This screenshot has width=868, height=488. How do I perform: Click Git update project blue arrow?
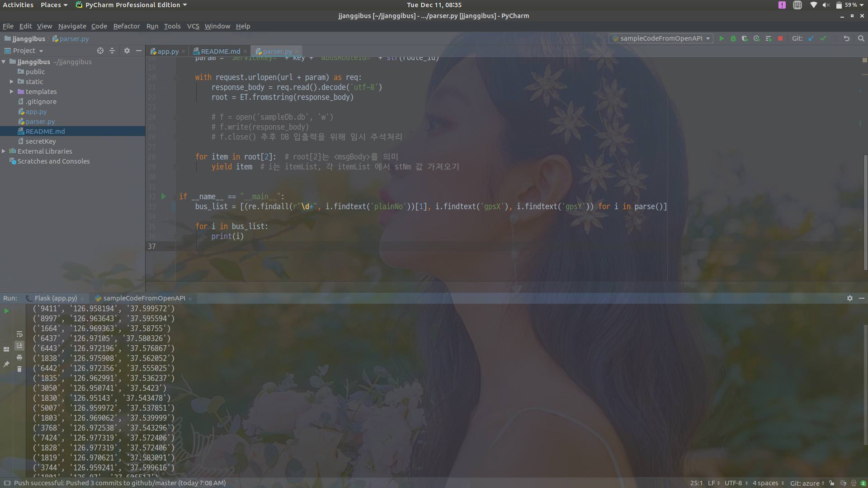tap(811, 38)
